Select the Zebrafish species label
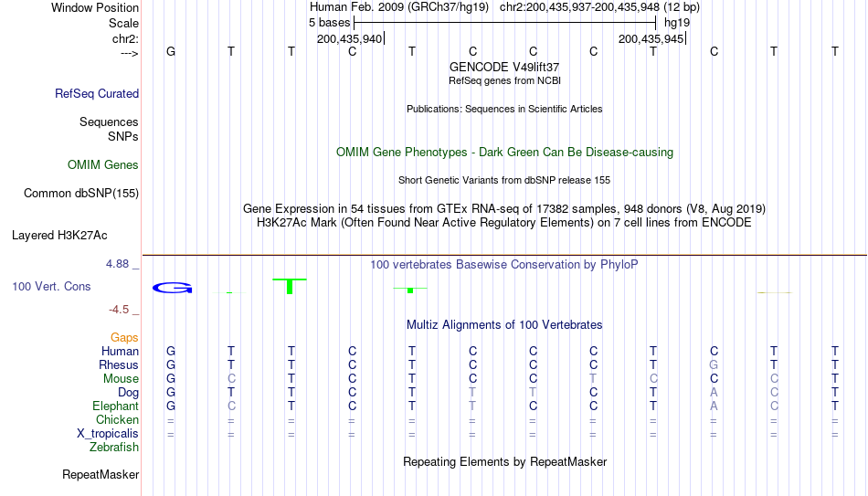The width and height of the screenshot is (868, 496). pyautogui.click(x=114, y=448)
